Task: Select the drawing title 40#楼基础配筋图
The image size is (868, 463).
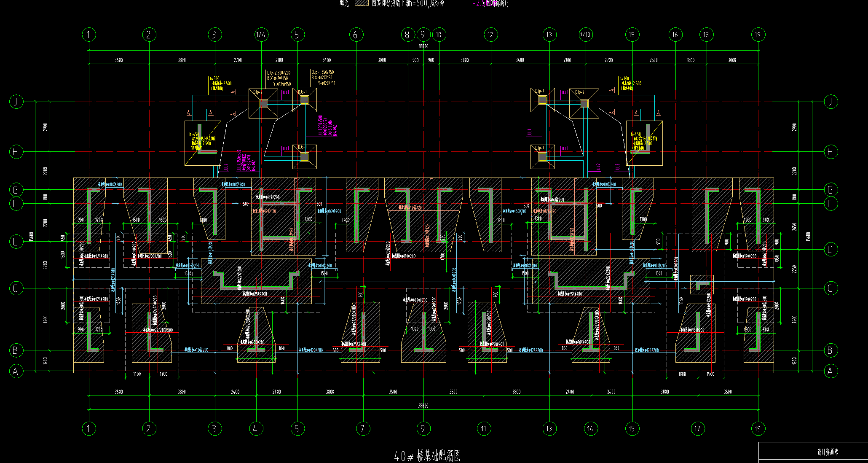Action: (427, 456)
